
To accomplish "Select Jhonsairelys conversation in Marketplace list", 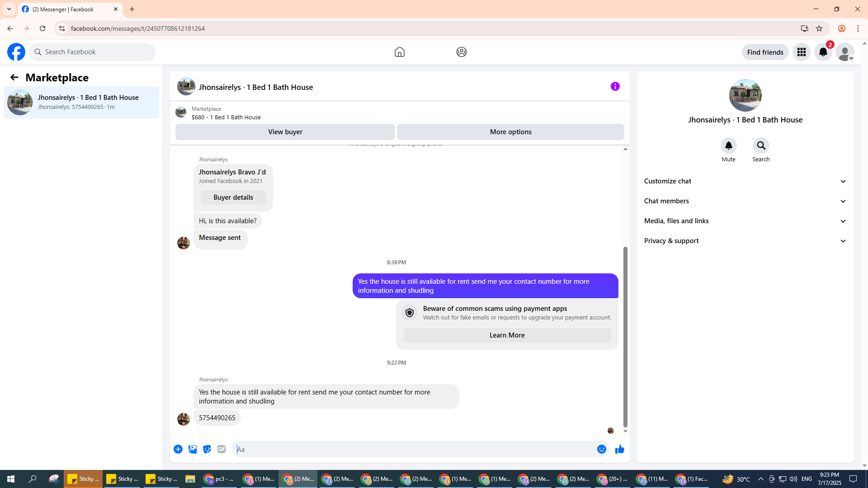I will click(x=81, y=103).
